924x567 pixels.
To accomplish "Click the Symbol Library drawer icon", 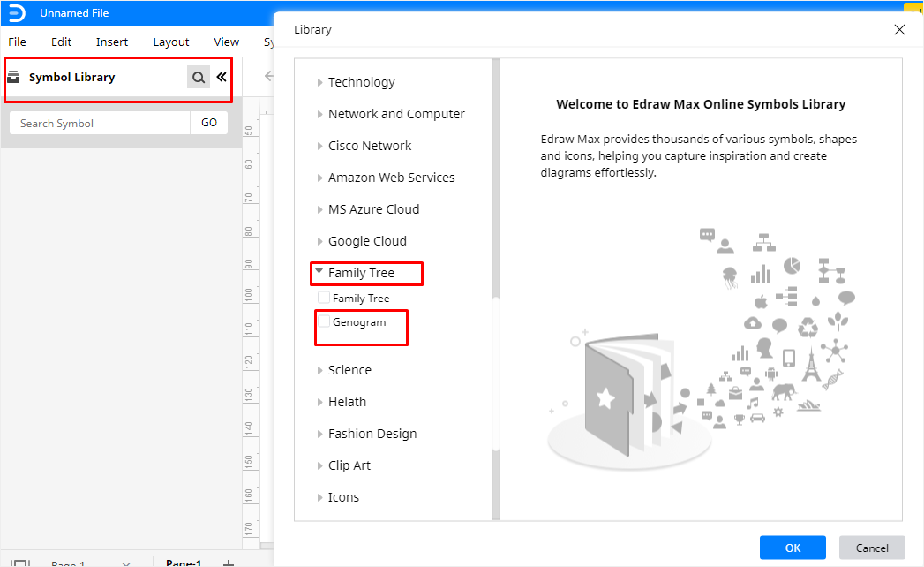I will coord(13,78).
